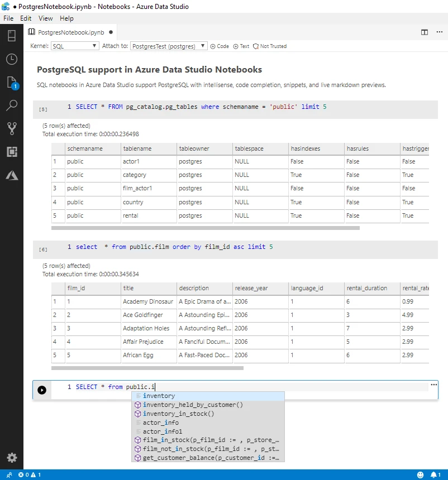
Task: Open the View menu
Action: click(45, 18)
